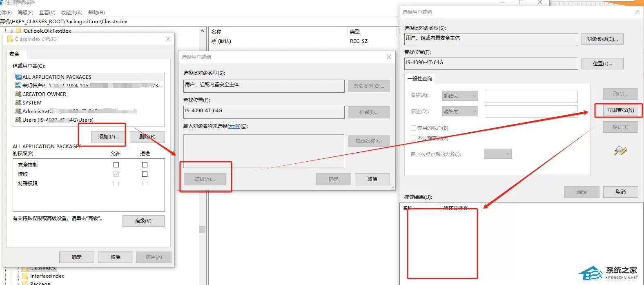
Task: Click the (默认) REG_SZ string value icon
Action: [214, 41]
